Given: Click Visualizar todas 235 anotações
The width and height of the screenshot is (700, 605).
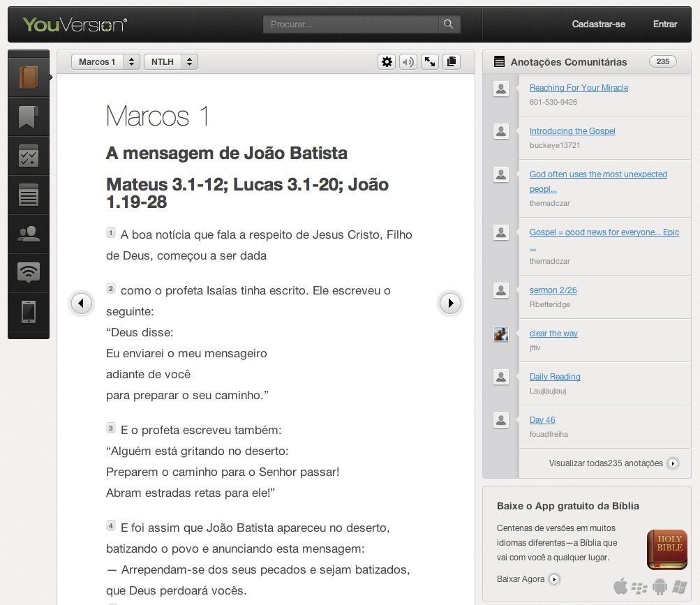Looking at the screenshot, I should 613,463.
